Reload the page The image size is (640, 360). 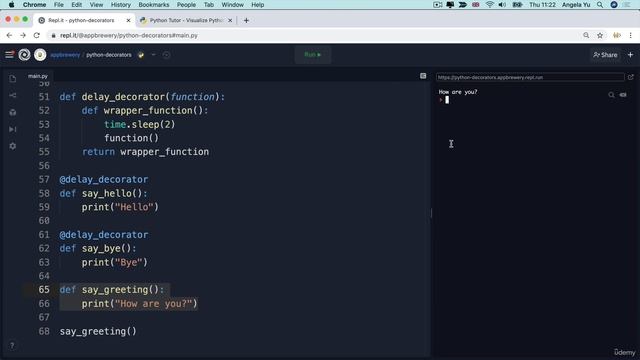37,36
